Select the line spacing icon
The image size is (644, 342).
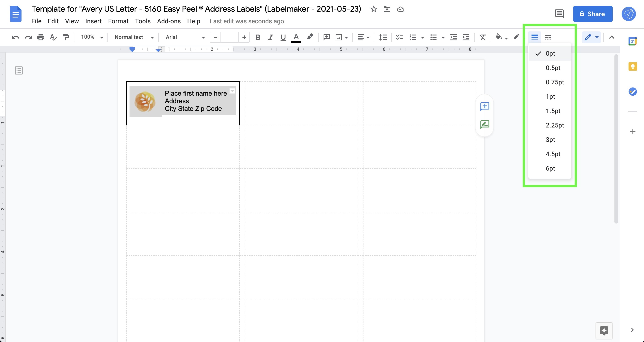(x=382, y=37)
